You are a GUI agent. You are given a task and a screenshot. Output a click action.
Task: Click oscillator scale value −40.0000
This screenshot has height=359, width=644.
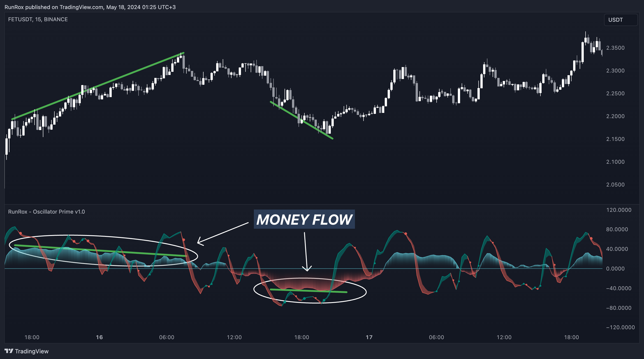(619, 288)
